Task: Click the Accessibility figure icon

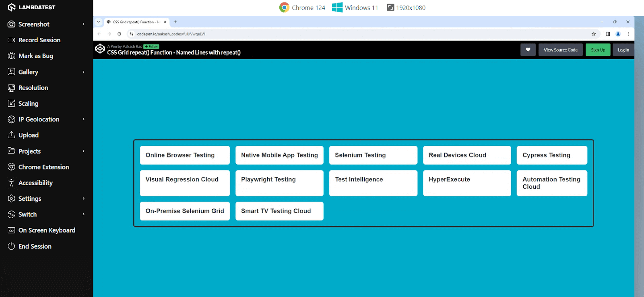Action: [11, 183]
